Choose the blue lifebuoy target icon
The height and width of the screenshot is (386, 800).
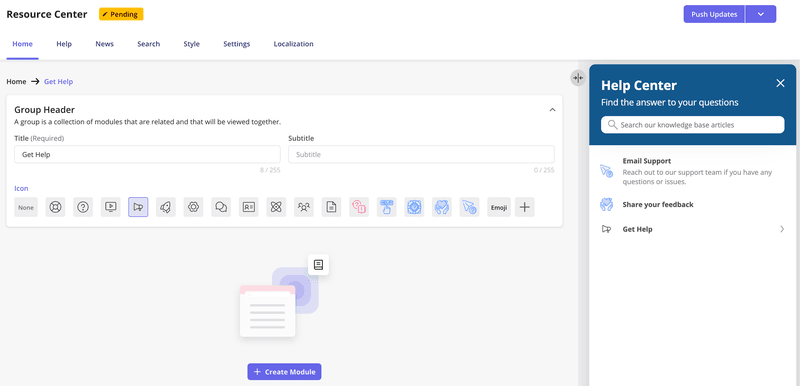(414, 207)
